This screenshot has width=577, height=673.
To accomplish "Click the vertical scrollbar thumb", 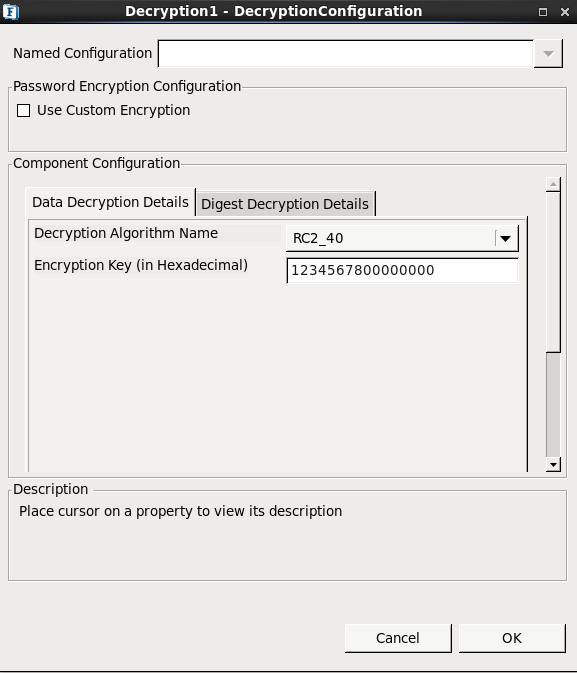I will tap(553, 272).
